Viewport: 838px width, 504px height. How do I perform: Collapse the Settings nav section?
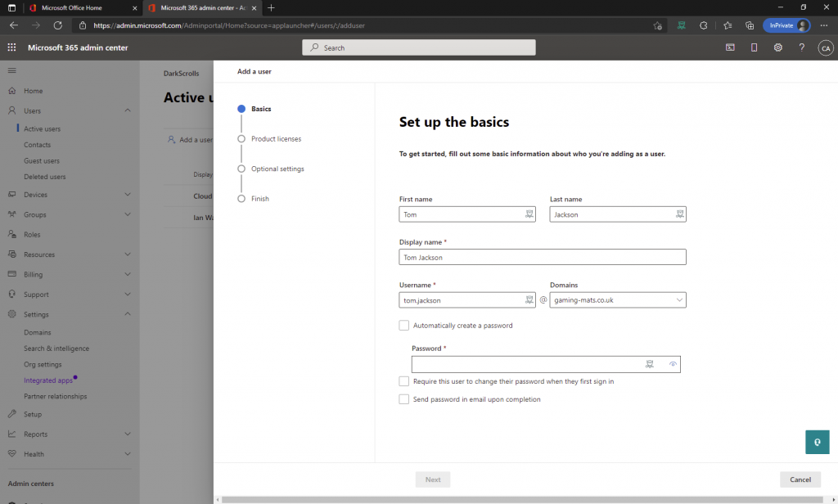click(128, 314)
